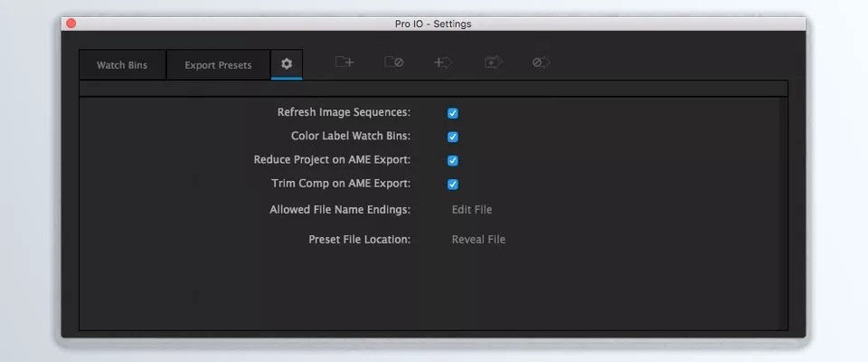Viewport: 868px width, 362px height.
Task: Click the add preset group icon
Action: tap(494, 62)
